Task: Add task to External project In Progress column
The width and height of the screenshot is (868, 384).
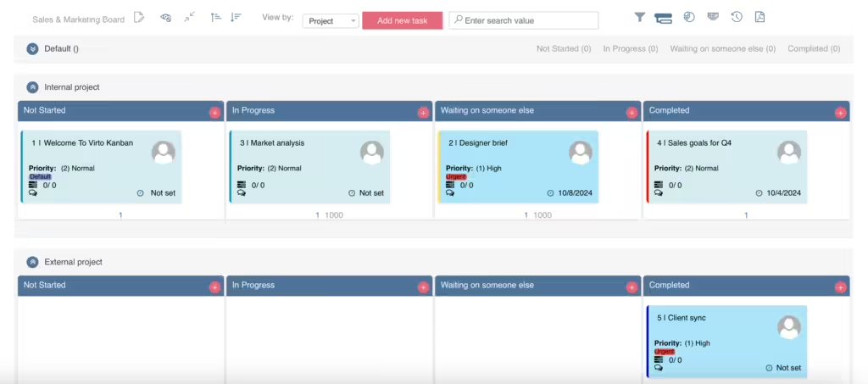Action: (x=424, y=287)
